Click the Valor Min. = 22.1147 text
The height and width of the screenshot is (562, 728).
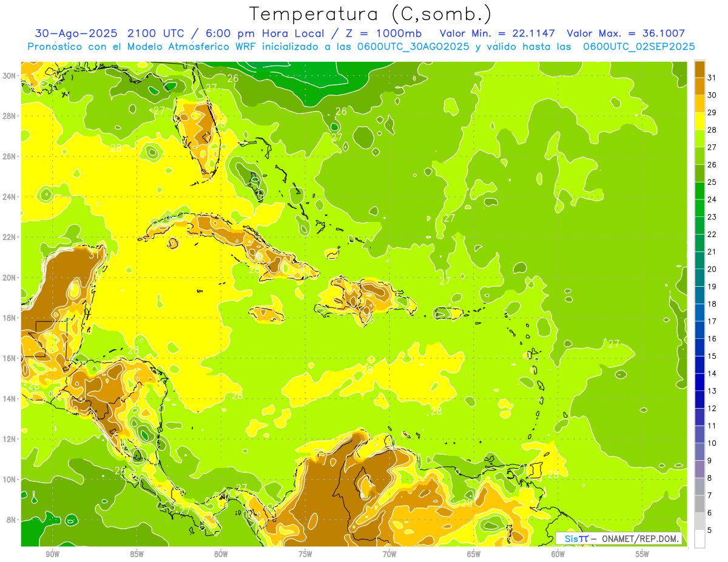click(498, 33)
